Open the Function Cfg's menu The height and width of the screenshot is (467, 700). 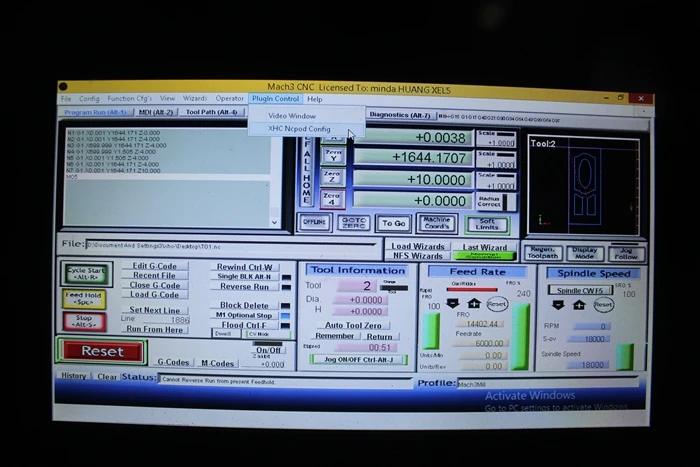129,99
